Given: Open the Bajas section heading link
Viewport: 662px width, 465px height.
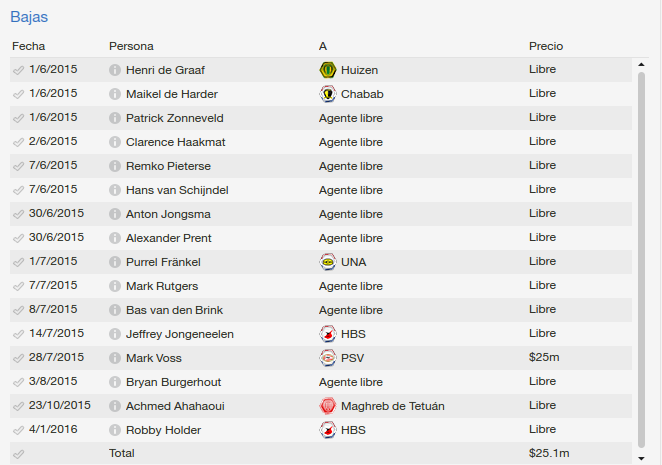Looking at the screenshot, I should pyautogui.click(x=29, y=17).
